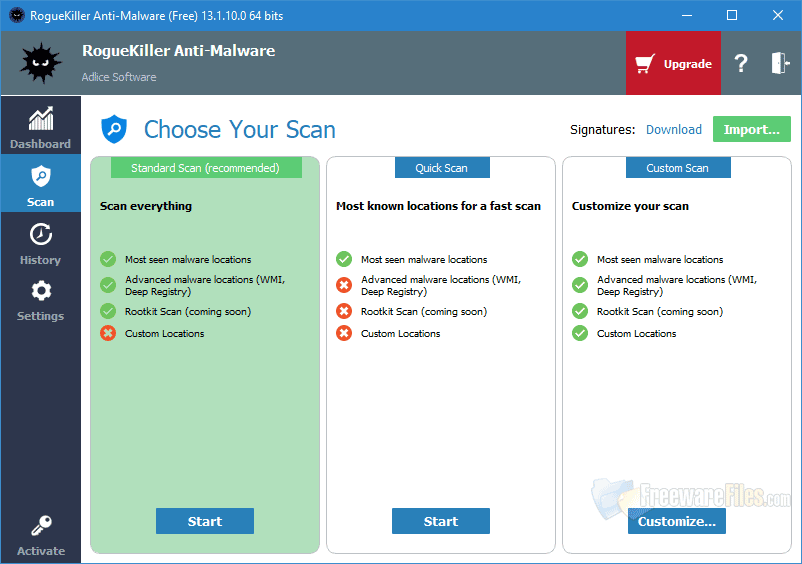Click the Upgrade shopping cart button
The width and height of the screenshot is (802, 564).
674,64
